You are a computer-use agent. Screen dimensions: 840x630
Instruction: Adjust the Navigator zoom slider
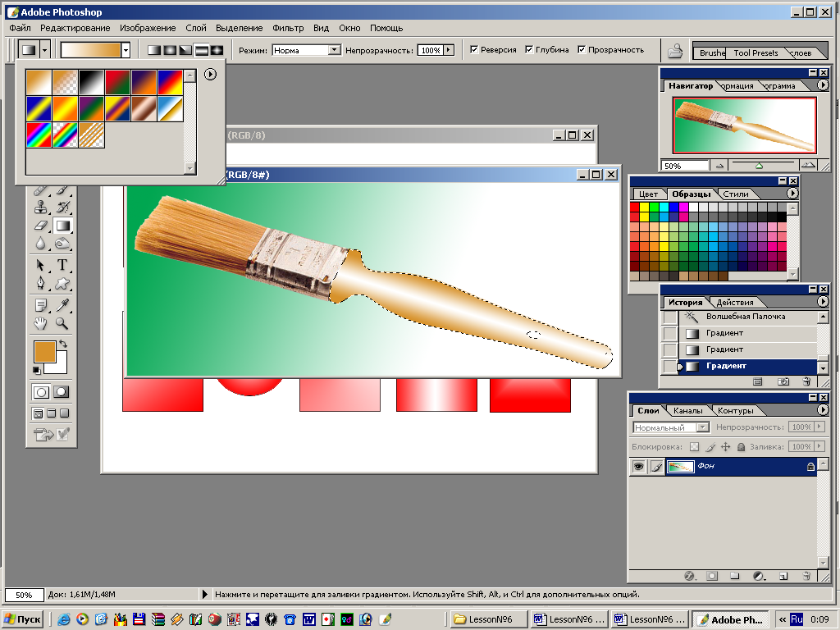pos(759,166)
